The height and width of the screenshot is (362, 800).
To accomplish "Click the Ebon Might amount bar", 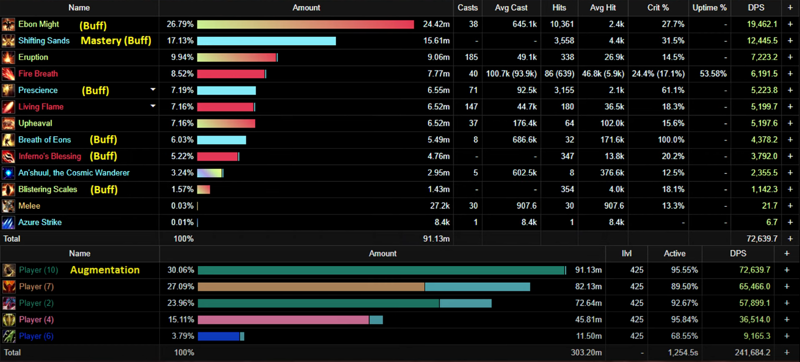I will (x=305, y=24).
